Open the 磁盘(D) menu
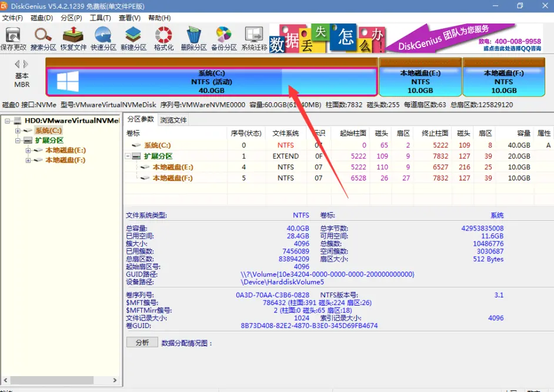554x392 pixels. (x=42, y=18)
